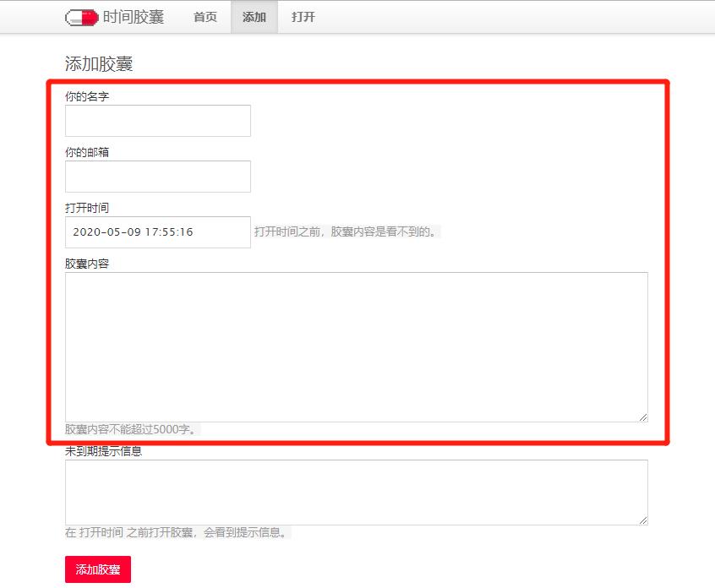This screenshot has height=588, width=715.
Task: Switch to the 添加 tab
Action: pos(254,16)
